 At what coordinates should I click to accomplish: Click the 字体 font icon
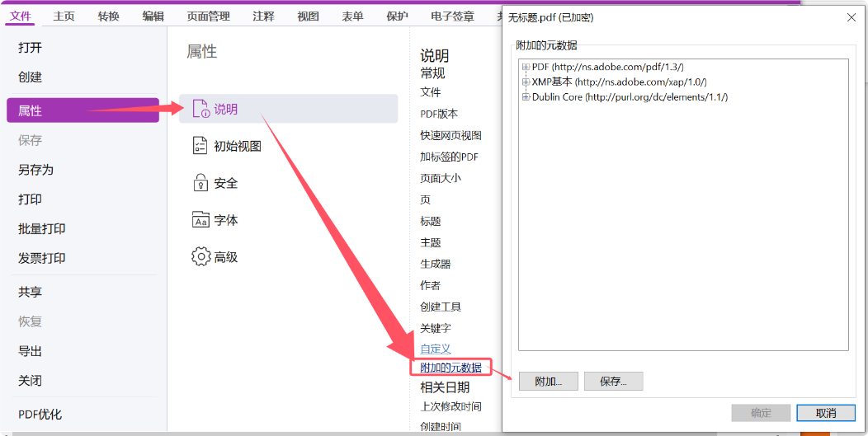[x=200, y=220]
